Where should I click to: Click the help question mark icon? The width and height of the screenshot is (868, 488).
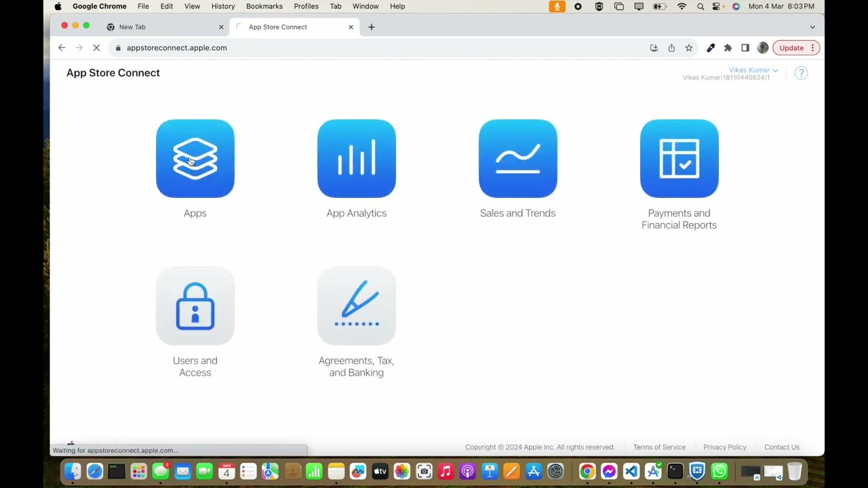pos(801,73)
